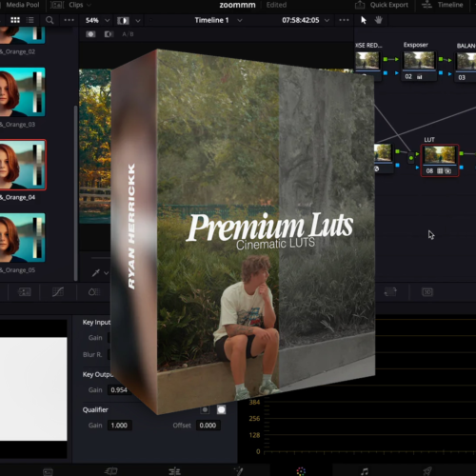Select the partially visible Orange_02 still

22,35
